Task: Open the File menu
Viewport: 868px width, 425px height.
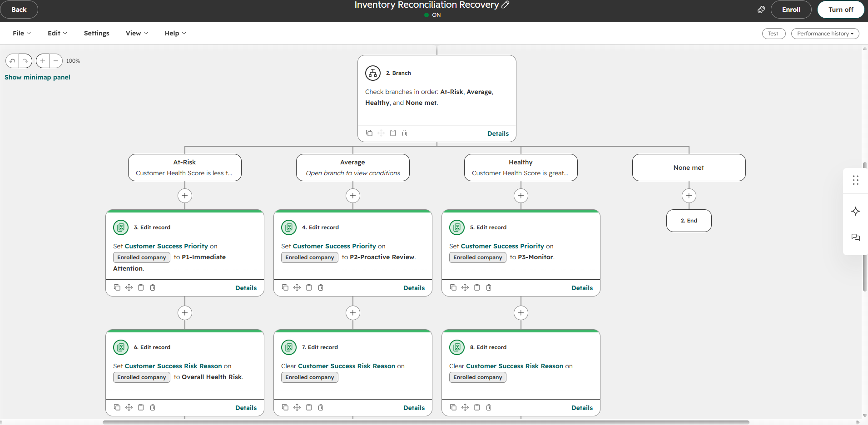Action: pyautogui.click(x=22, y=33)
